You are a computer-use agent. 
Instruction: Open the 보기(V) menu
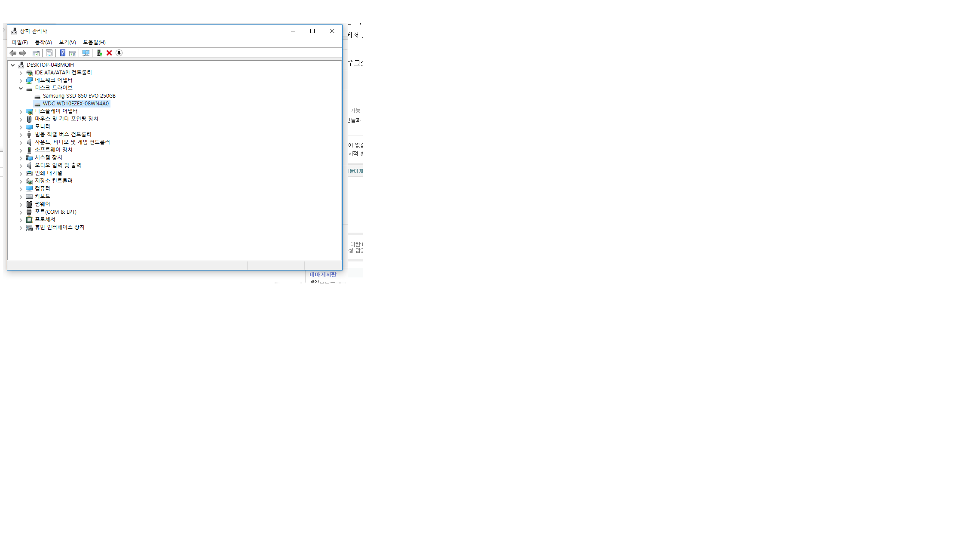67,42
